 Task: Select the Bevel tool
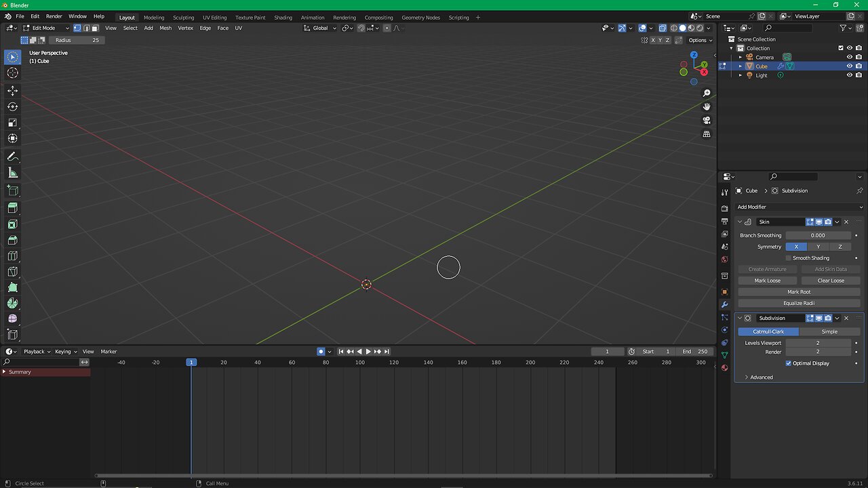click(12, 240)
